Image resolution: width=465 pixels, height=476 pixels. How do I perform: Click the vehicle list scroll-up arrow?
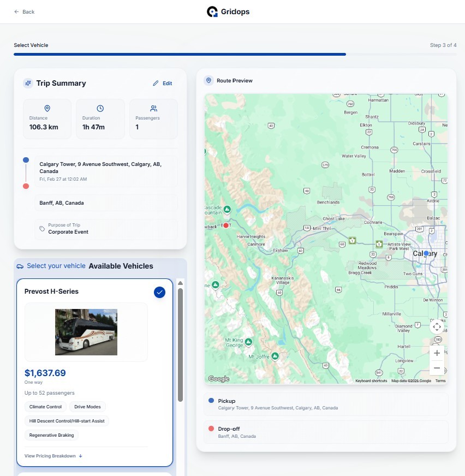point(180,283)
